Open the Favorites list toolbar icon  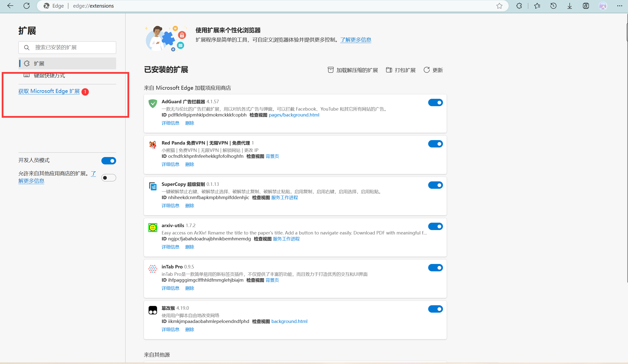click(x=537, y=6)
